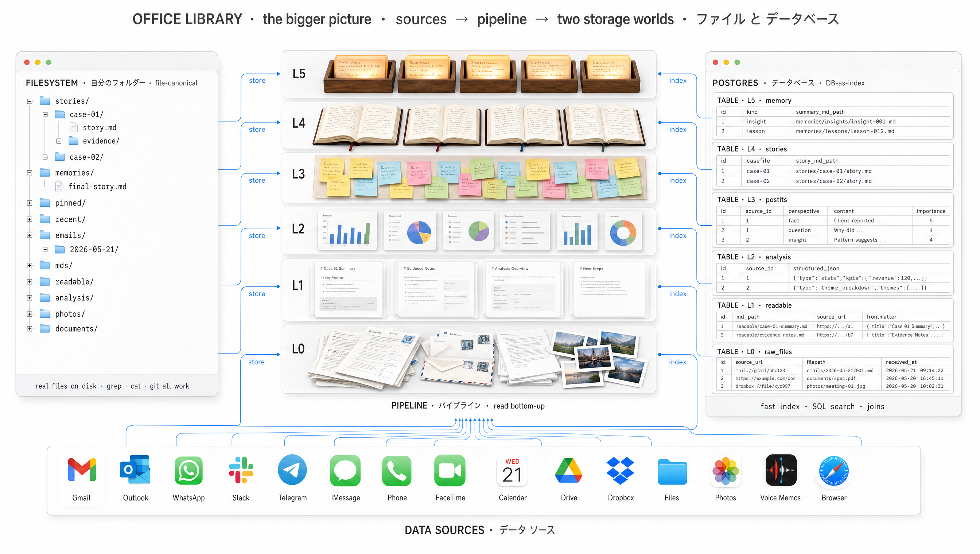Screen dimensions: 980x554
Task: Click the story.md file icon
Action: [74, 128]
